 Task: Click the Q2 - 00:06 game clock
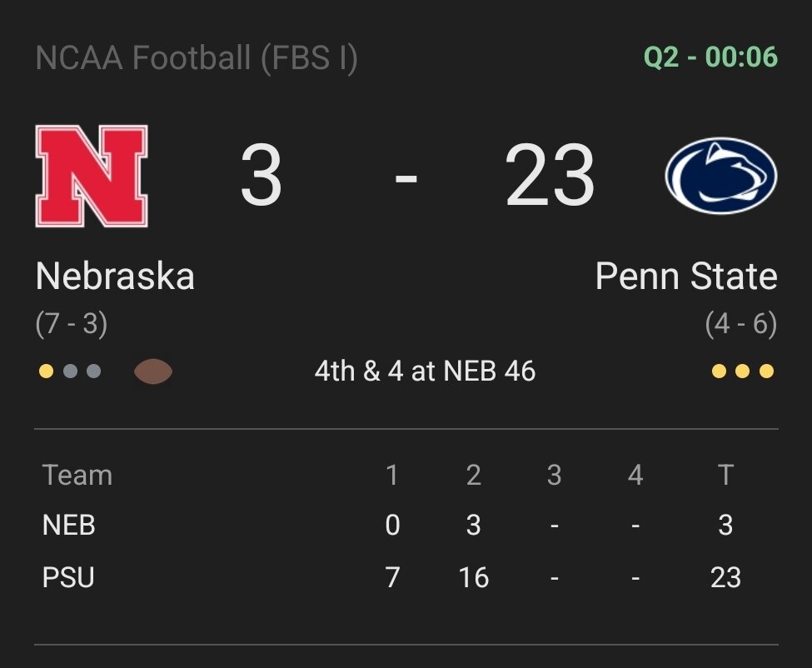(x=710, y=58)
